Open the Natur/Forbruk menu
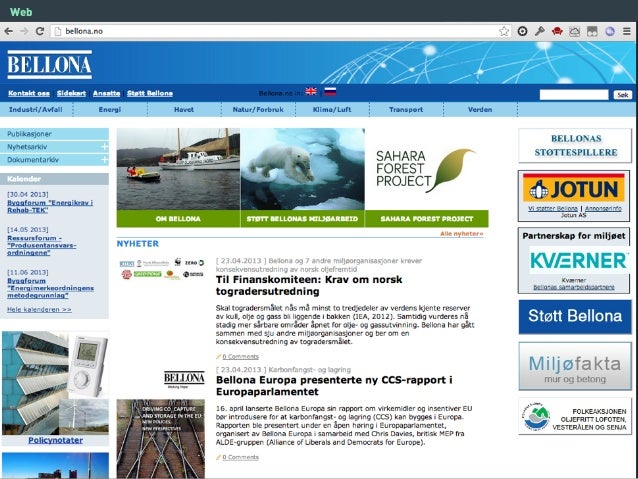Image resolution: width=638 pixels, height=479 pixels. click(258, 109)
